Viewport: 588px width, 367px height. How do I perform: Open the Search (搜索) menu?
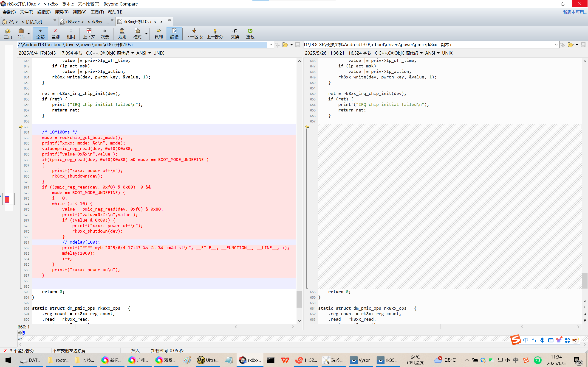(62, 12)
